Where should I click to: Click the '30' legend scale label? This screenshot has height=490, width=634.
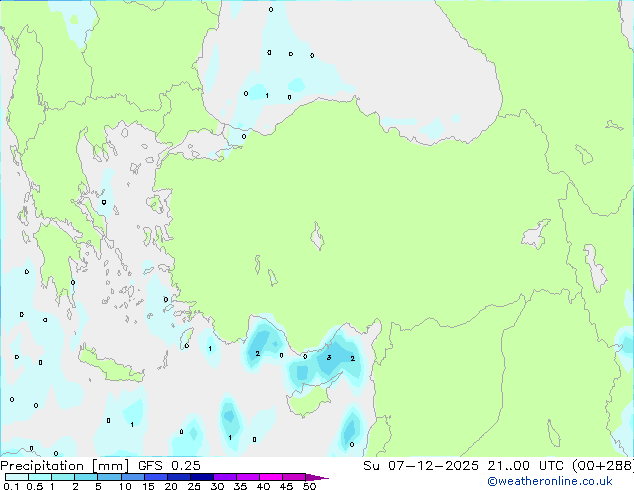tap(217, 486)
